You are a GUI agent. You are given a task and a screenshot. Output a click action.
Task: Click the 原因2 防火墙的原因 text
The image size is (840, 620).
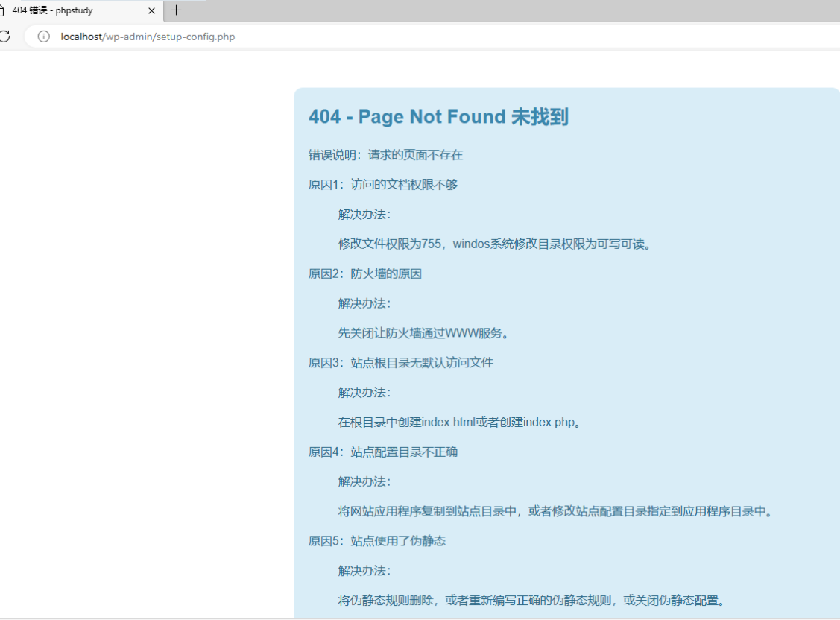pyautogui.click(x=365, y=274)
